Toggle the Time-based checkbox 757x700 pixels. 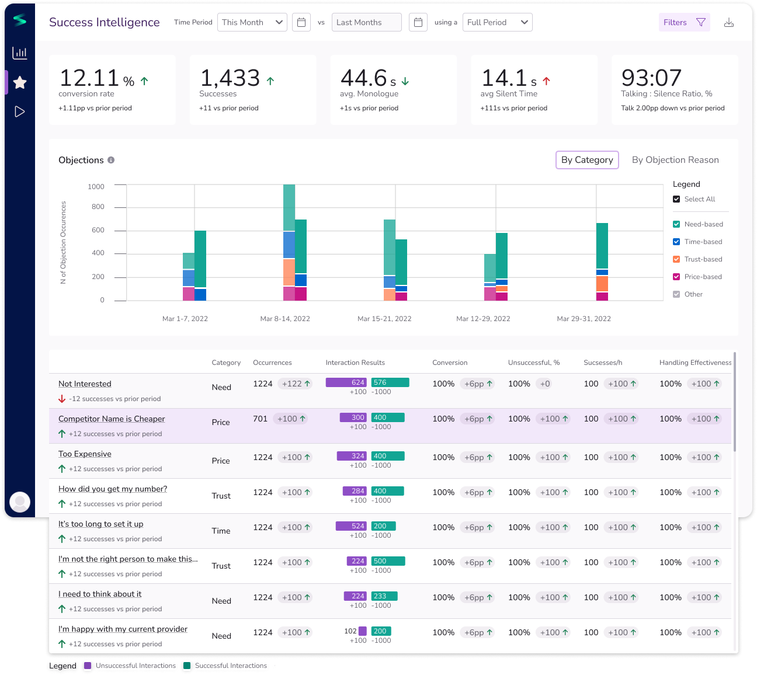coord(676,242)
